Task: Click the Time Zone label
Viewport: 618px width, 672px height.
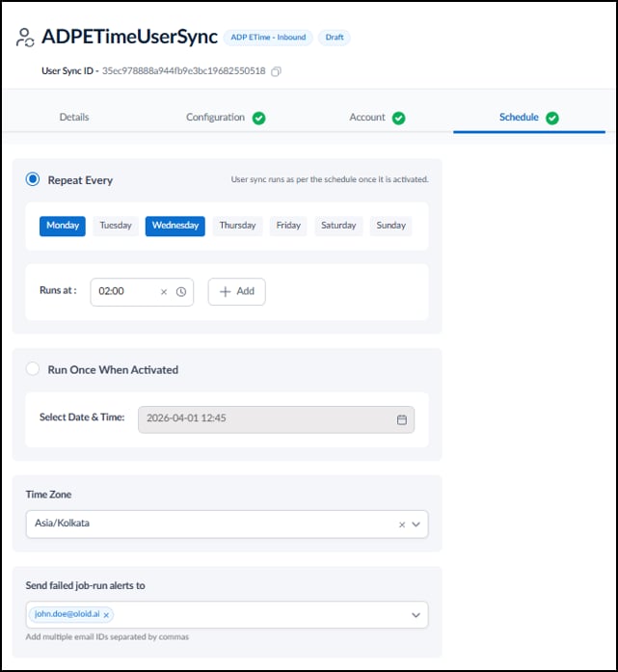Action: pyautogui.click(x=48, y=495)
